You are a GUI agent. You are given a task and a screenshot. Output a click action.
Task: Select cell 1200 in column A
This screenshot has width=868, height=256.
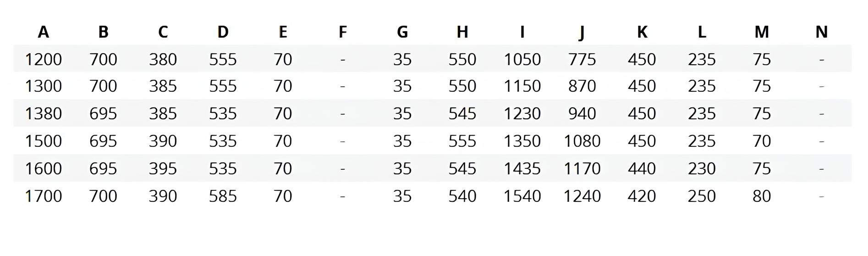click(x=43, y=59)
